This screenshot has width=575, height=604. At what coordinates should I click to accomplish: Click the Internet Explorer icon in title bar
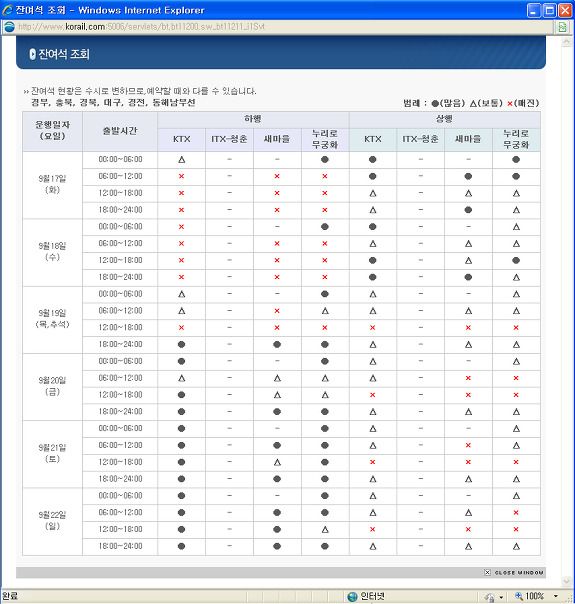tap(7, 10)
